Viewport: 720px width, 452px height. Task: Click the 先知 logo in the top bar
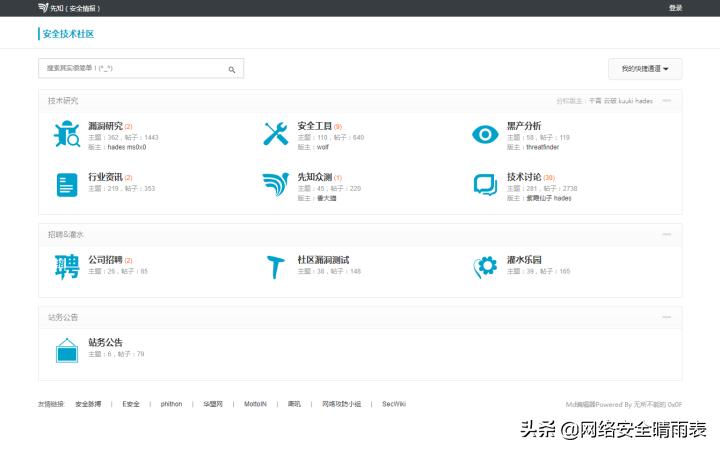point(69,8)
